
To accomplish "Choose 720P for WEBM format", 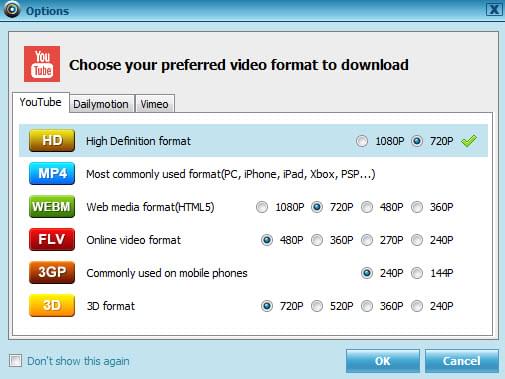I will pyautogui.click(x=317, y=207).
